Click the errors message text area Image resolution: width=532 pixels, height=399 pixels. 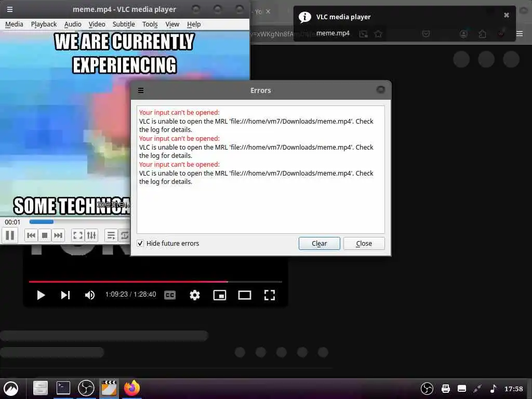coord(261,169)
